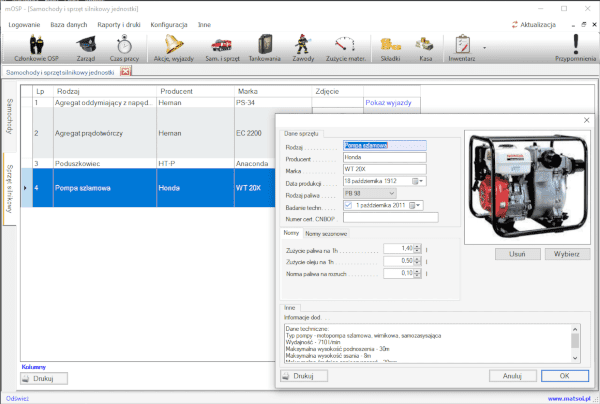600x404 pixels.
Task: Open Akcje, wyjazdy bell icon
Action: pyautogui.click(x=174, y=47)
